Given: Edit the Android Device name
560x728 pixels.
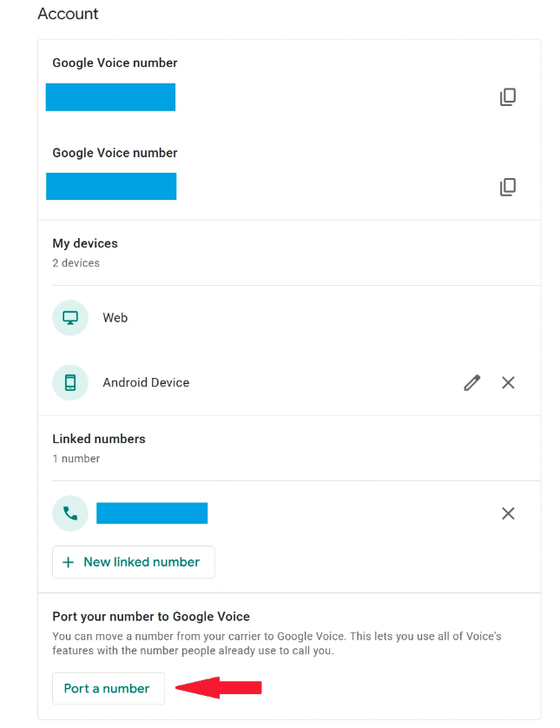Looking at the screenshot, I should 472,382.
